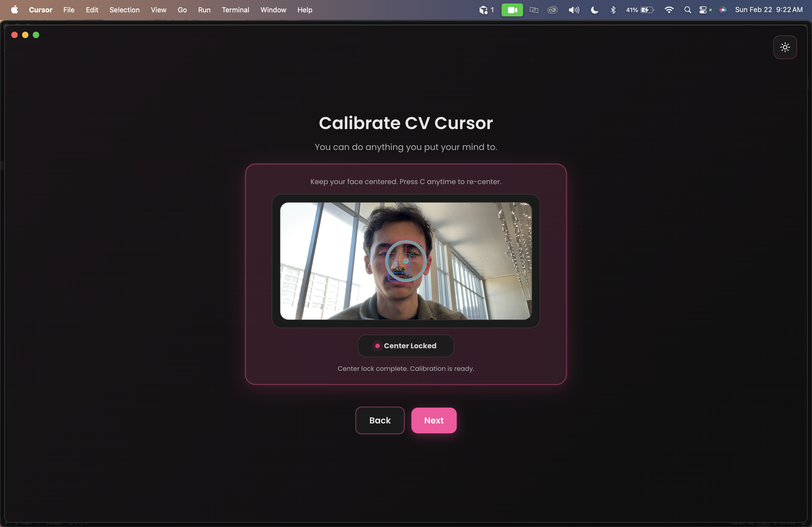Open the Selection menu
The width and height of the screenshot is (812, 527).
pyautogui.click(x=124, y=10)
